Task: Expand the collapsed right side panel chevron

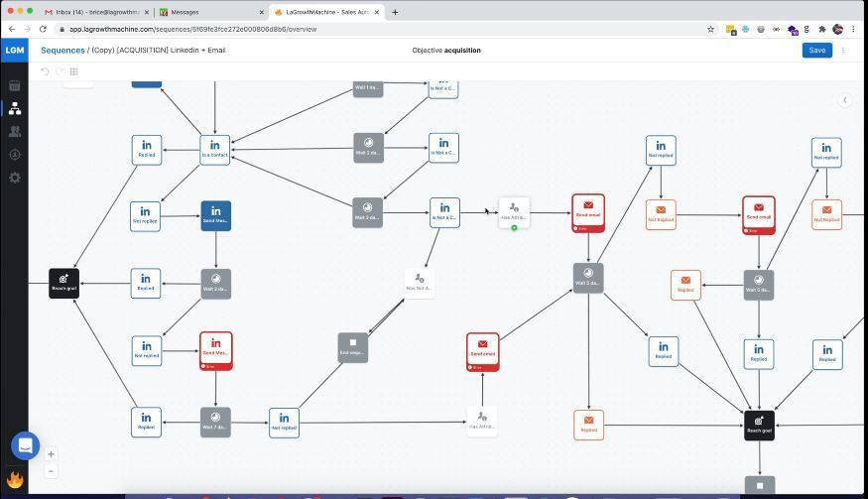Action: 845,100
